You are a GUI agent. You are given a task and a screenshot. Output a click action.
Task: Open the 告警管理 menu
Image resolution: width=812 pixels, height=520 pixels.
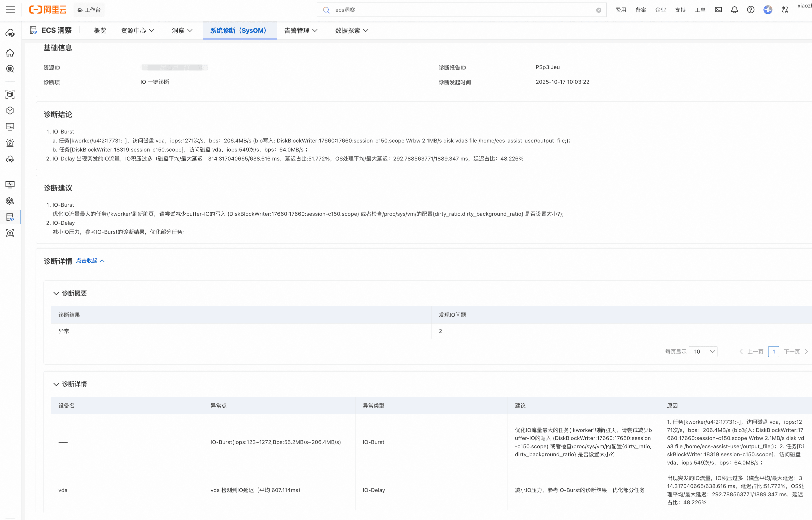coord(301,30)
